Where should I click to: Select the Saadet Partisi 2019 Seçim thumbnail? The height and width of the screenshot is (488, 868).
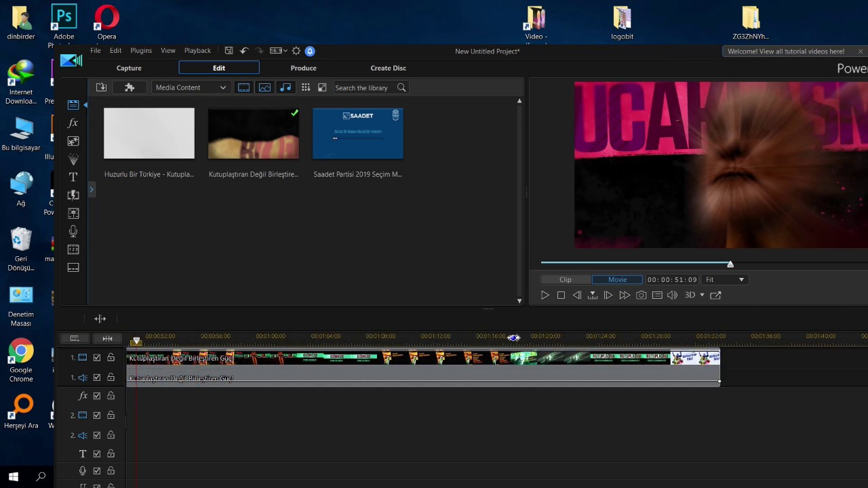[358, 134]
